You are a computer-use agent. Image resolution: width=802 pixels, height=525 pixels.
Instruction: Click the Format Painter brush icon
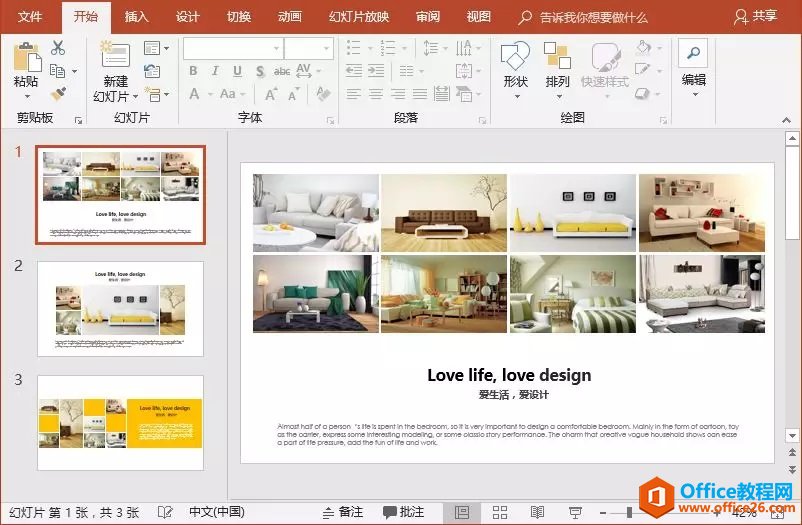click(58, 93)
